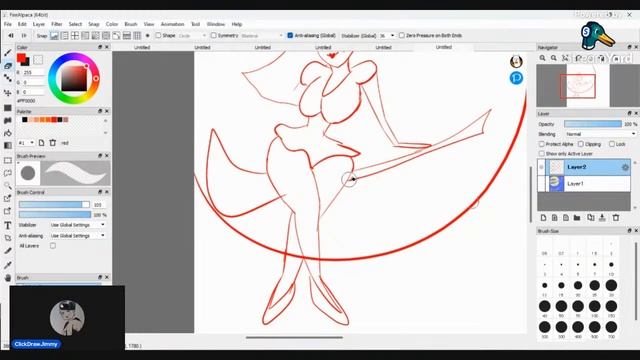This screenshot has height=360, width=640.
Task: Select the Text tool
Action: [8, 225]
